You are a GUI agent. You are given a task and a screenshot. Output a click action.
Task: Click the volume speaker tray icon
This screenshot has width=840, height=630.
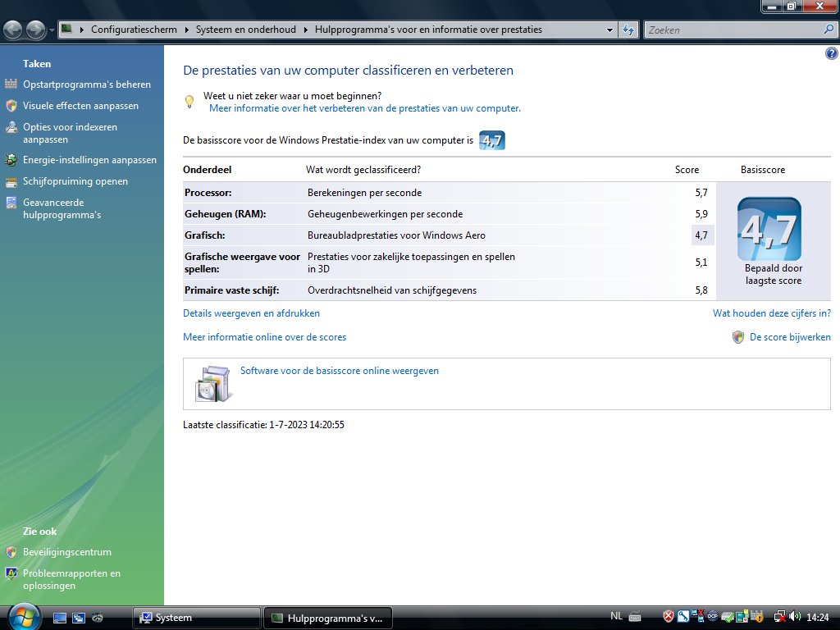pos(795,617)
